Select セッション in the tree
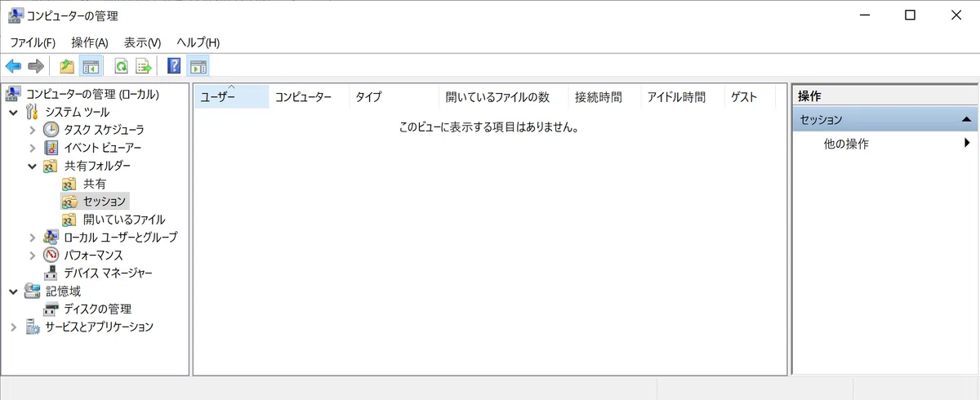This screenshot has height=400, width=980. 105,202
